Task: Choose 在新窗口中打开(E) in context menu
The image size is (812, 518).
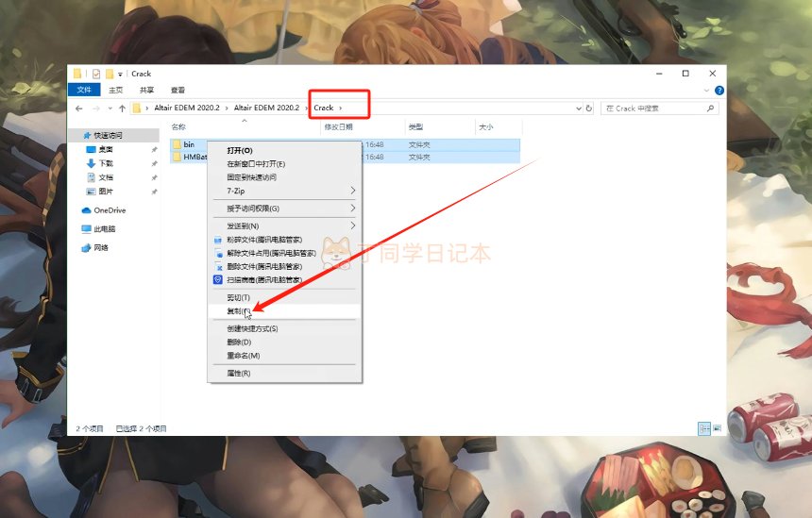Action: click(x=284, y=164)
